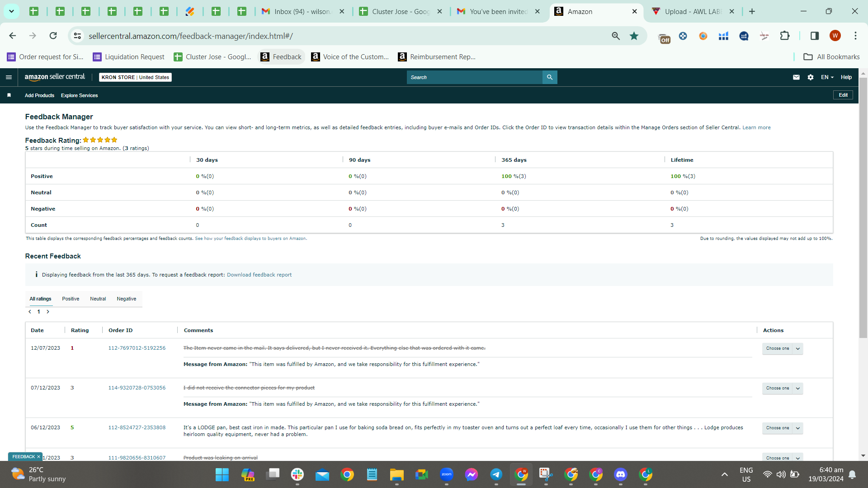Click See how your feedback displays to buyers link
The height and width of the screenshot is (488, 868).
point(251,239)
